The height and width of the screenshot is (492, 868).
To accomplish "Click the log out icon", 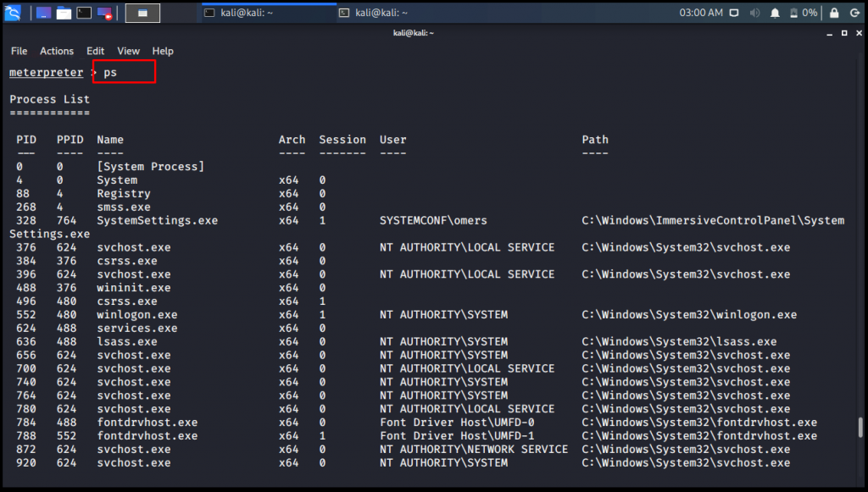I will pos(854,13).
